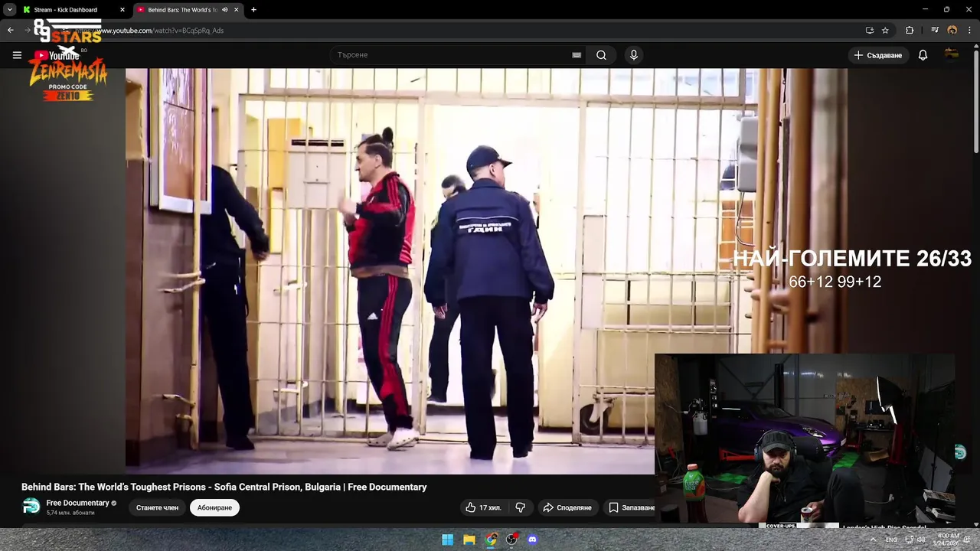Open Chrome extensions puzzle icon
The width and height of the screenshot is (980, 551).
pos(910,31)
